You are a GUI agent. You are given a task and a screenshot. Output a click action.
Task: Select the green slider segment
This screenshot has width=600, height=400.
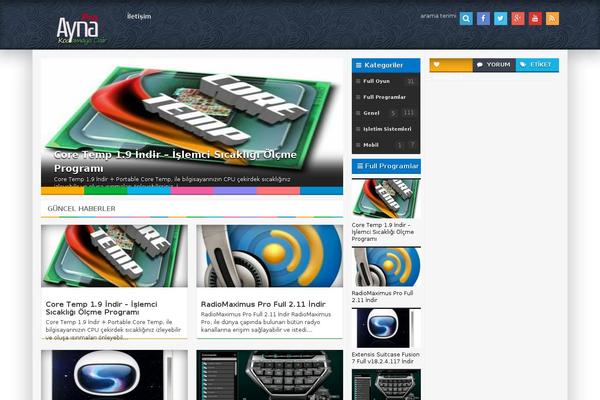coord(106,191)
